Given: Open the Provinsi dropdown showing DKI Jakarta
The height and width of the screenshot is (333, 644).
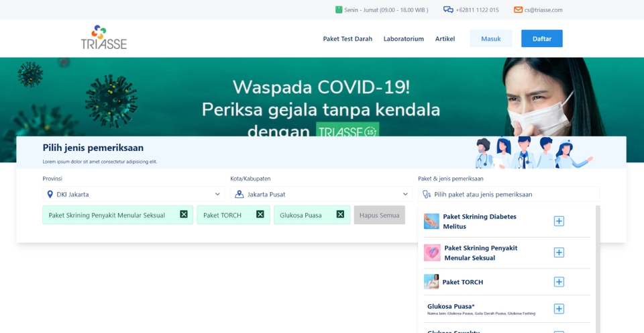Looking at the screenshot, I should [x=133, y=194].
